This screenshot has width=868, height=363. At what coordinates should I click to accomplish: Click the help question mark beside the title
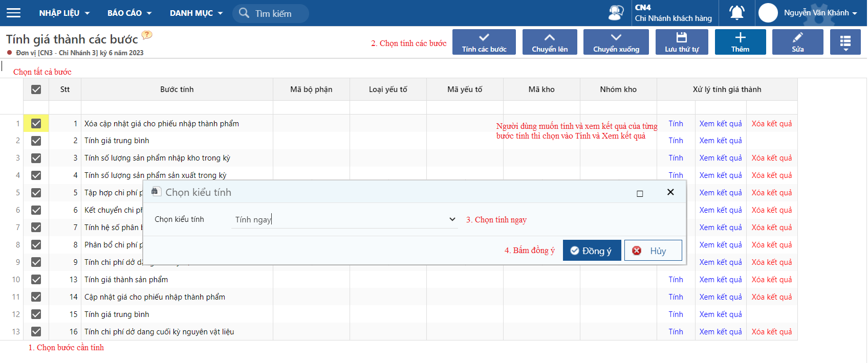pos(147,35)
